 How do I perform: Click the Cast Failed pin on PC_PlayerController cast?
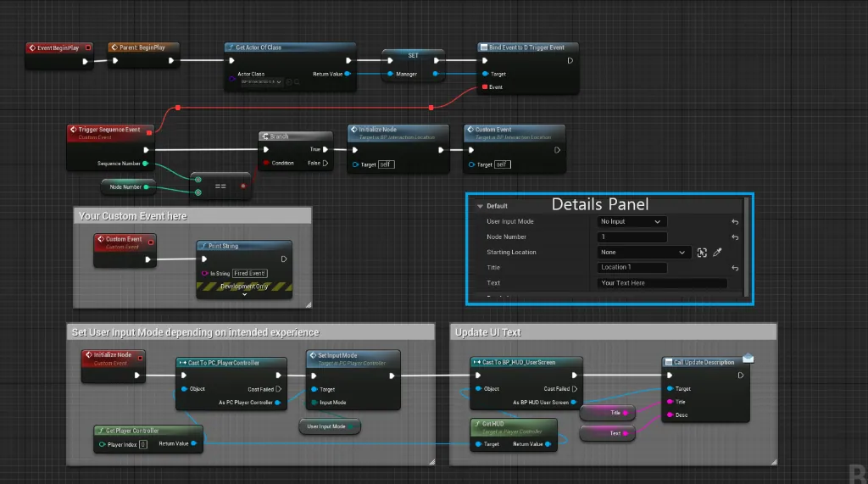point(278,389)
